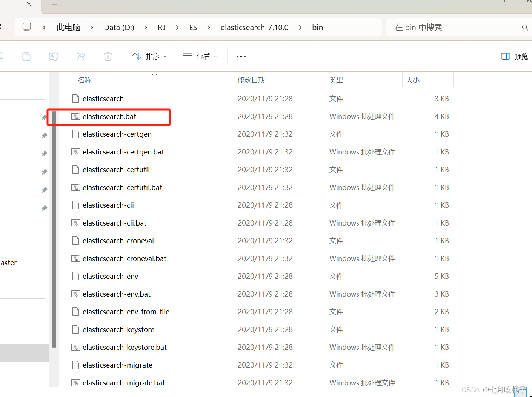Click the computer monitor icon in address bar
532x397 pixels.
click(27, 27)
